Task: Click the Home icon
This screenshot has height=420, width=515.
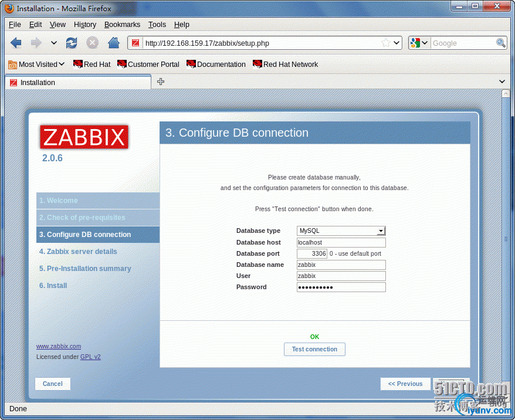Action: [114, 43]
